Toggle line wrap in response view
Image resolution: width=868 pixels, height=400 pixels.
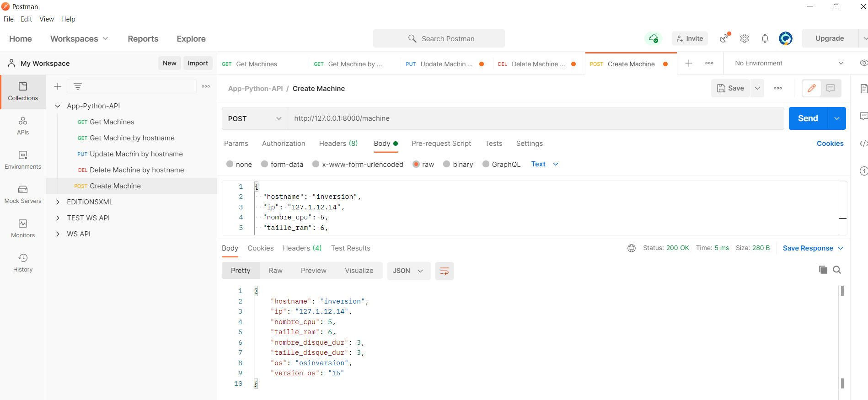(444, 271)
